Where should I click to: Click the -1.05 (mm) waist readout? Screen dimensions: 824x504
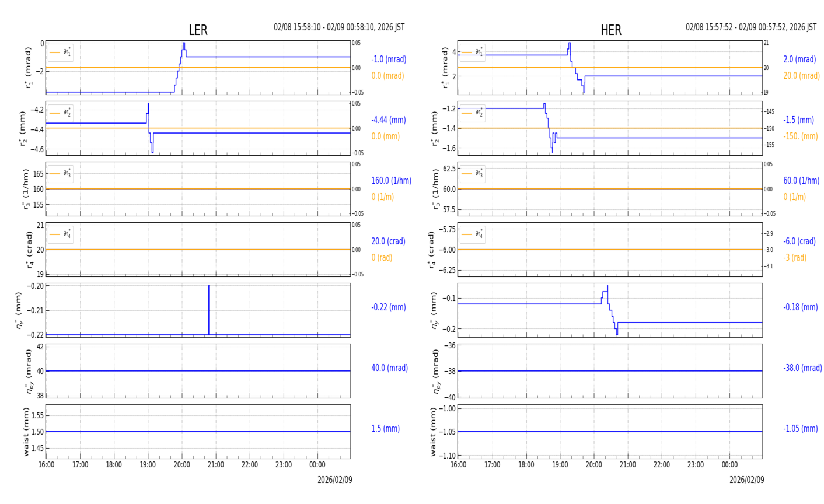click(x=801, y=429)
